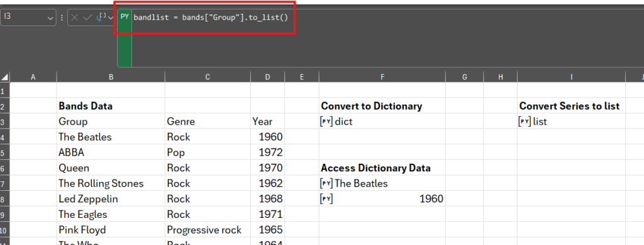Select row 1 header
Viewport: 644px width, 245px height.
[4, 90]
